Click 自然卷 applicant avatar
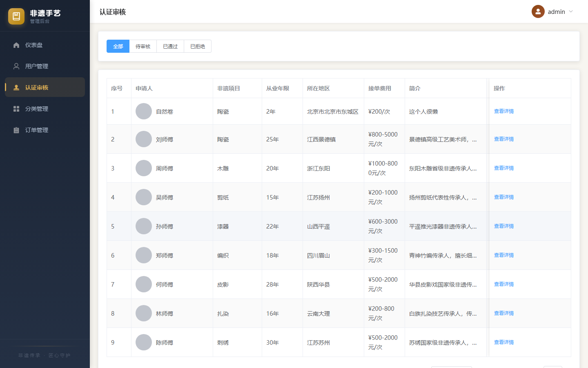 [144, 111]
